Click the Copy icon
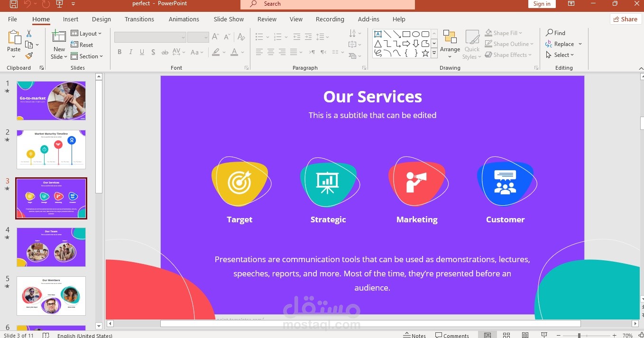This screenshot has height=338, width=644. click(x=29, y=45)
